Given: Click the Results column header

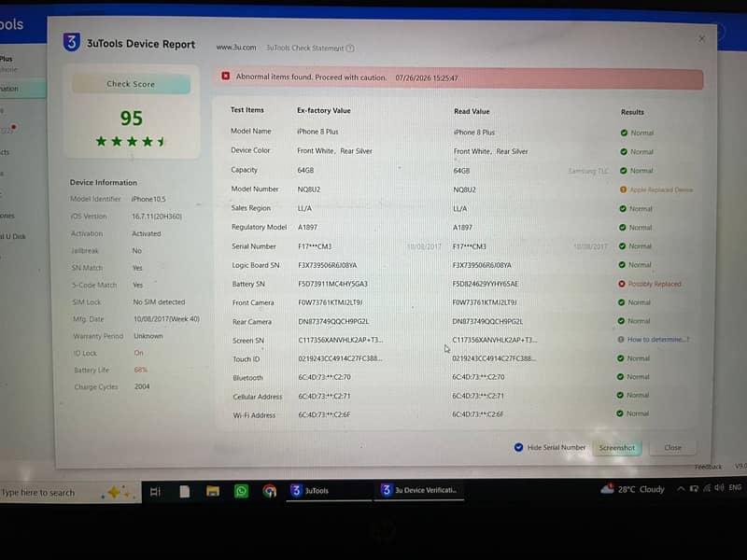Looking at the screenshot, I should [632, 112].
